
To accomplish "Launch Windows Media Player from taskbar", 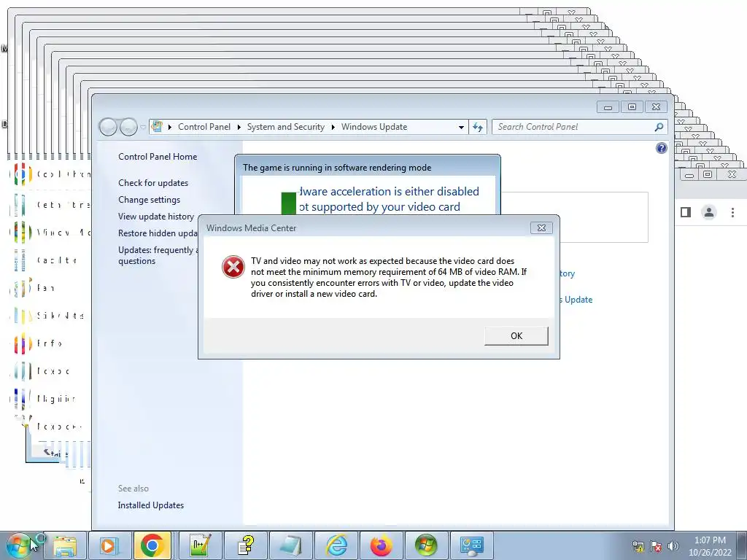I will pyautogui.click(x=109, y=545).
